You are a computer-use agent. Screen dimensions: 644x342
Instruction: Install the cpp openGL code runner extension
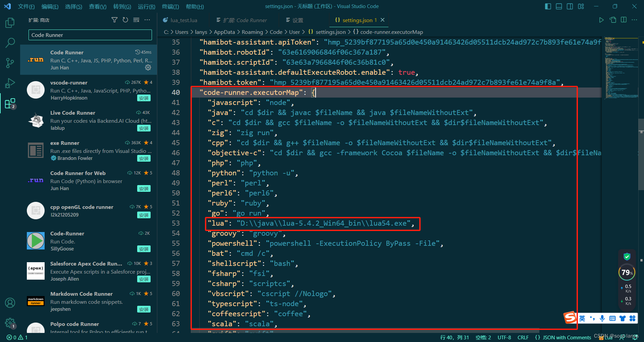(144, 215)
